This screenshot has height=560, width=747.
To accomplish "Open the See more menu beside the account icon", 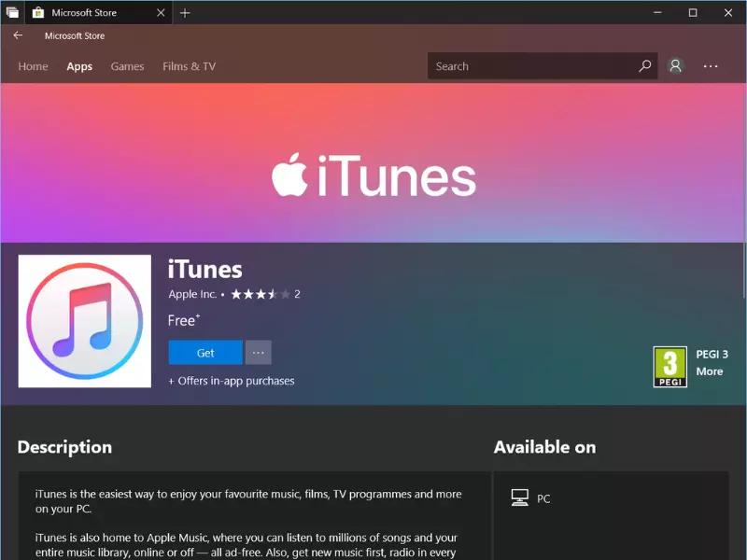I will coord(711,66).
